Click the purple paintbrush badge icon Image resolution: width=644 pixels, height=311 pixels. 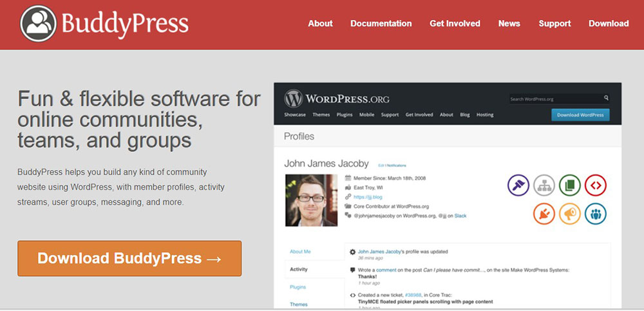[519, 185]
